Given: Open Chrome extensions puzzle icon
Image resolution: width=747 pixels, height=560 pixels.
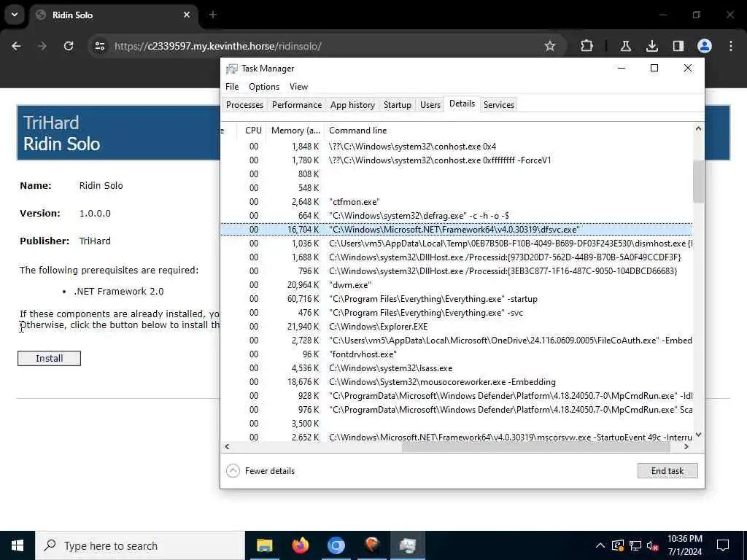Looking at the screenshot, I should [587, 46].
